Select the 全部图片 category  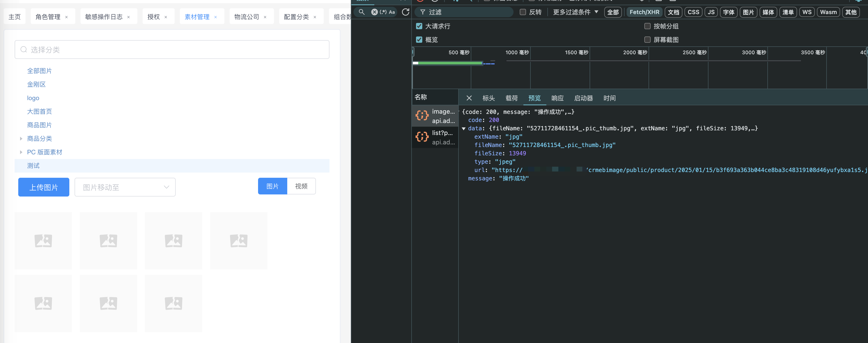[x=39, y=71]
